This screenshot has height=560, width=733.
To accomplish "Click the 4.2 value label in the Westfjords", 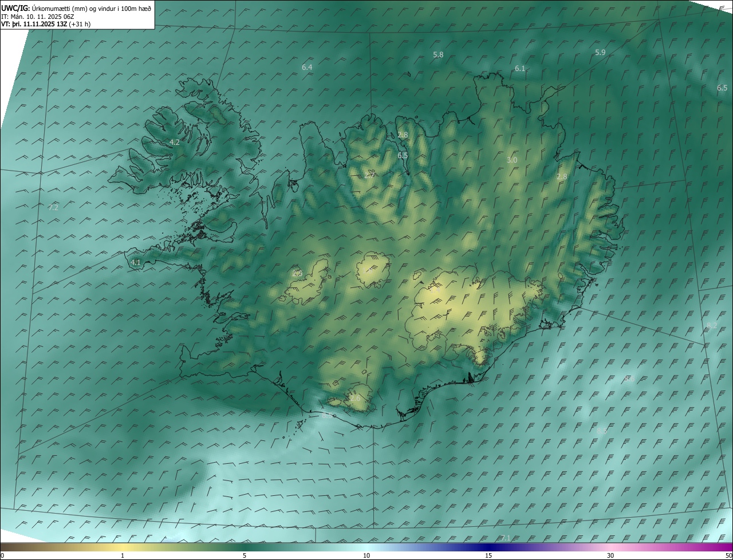I will point(175,142).
